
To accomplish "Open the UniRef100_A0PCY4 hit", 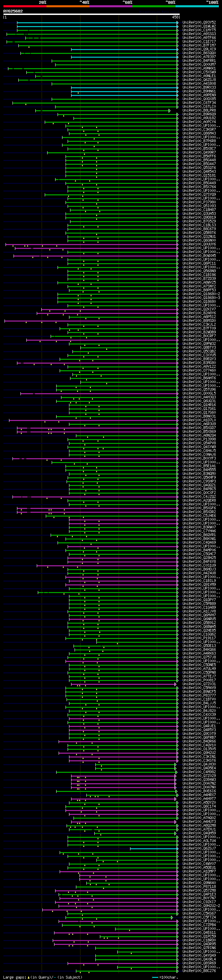I will (199, 122).
